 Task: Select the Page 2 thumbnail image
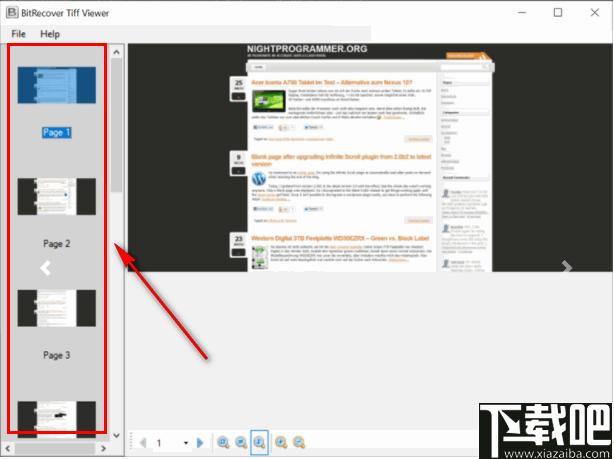pyautogui.click(x=57, y=196)
